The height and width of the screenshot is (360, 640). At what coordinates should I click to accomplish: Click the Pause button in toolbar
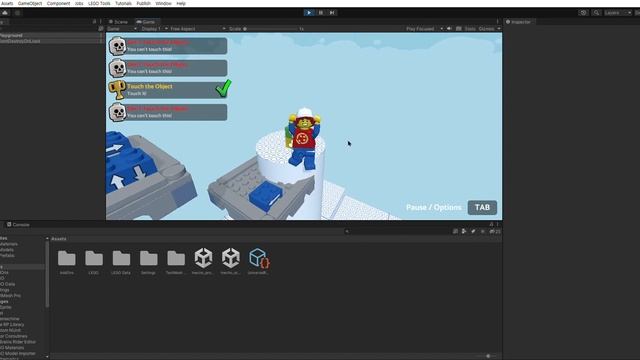[321, 13]
